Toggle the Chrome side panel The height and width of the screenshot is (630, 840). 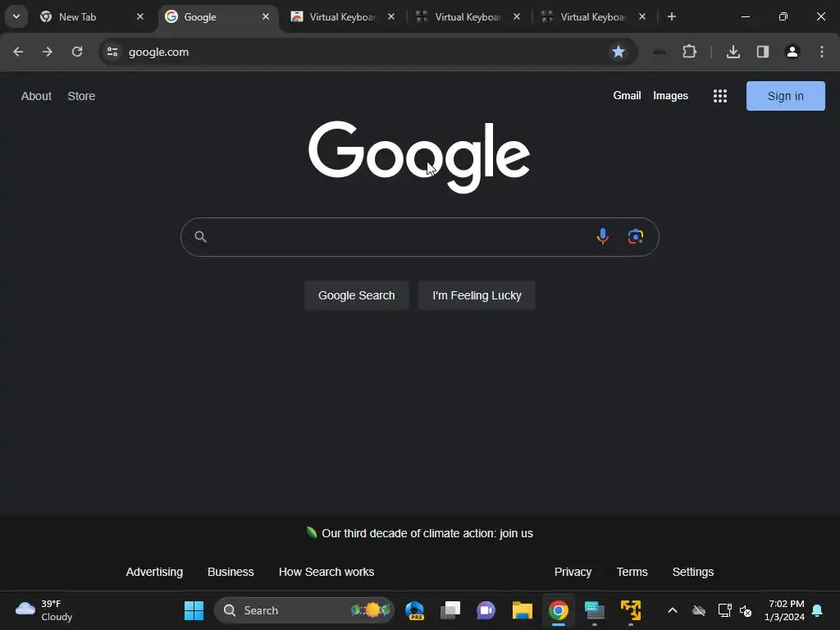pos(763,52)
